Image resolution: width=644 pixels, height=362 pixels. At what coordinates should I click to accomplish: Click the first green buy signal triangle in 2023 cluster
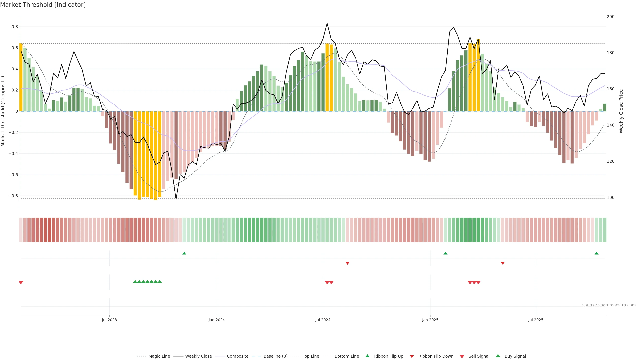click(x=135, y=282)
